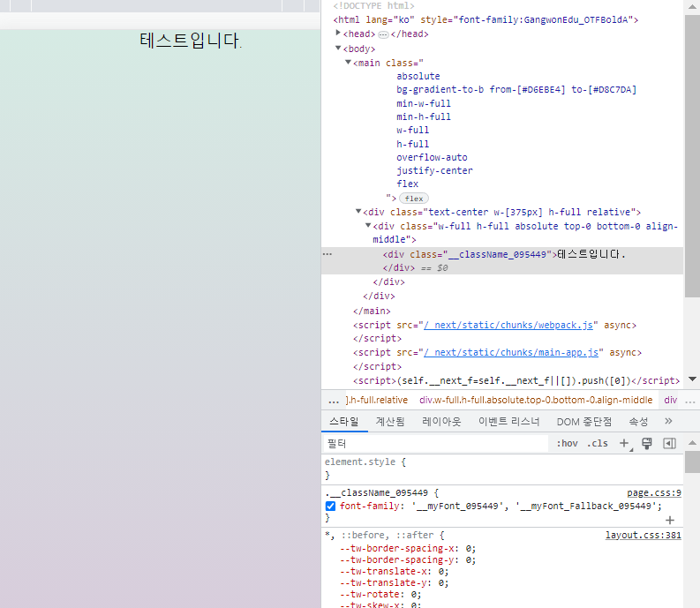Click the element.style rule block
The width and height of the screenshot is (700, 608).
click(502, 469)
